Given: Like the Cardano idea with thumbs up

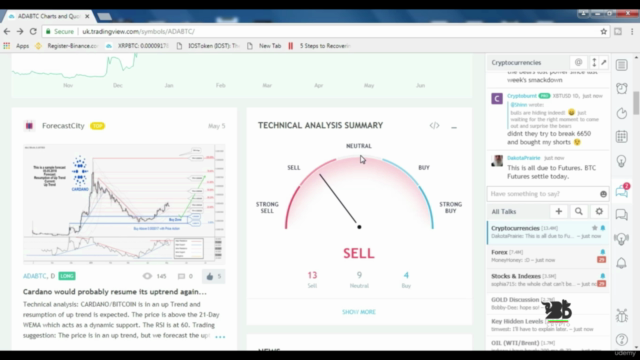Looking at the screenshot, I should pos(213,276).
